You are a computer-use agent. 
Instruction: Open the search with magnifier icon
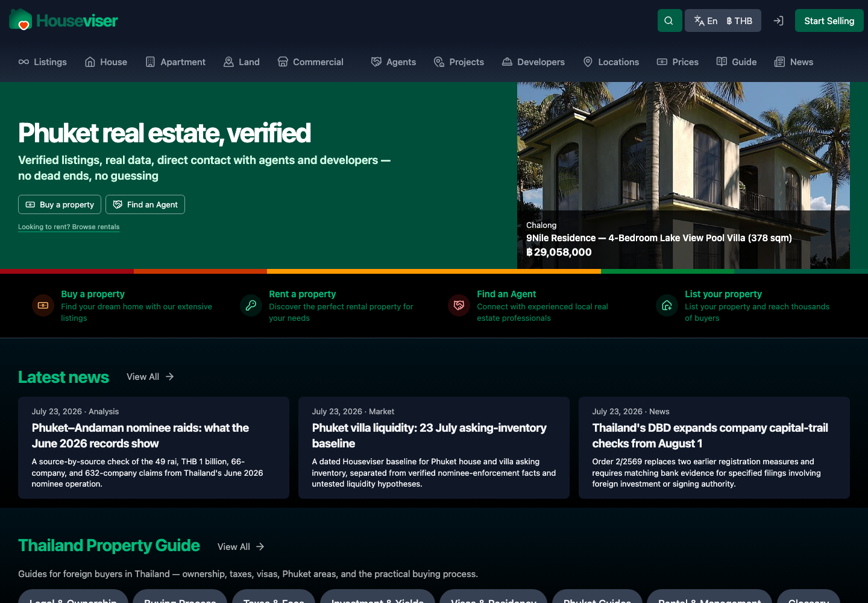(x=670, y=21)
